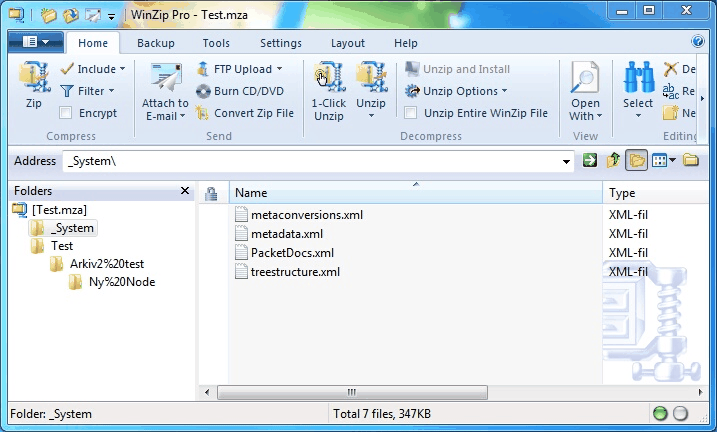Image resolution: width=717 pixels, height=432 pixels.
Task: Click the green Go arrow beside the address bar
Action: pos(589,160)
